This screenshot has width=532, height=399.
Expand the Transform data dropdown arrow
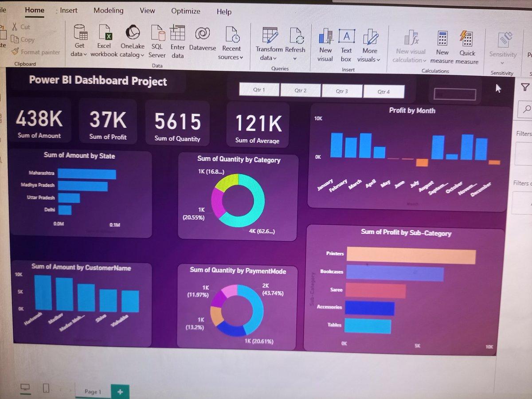pyautogui.click(x=274, y=58)
